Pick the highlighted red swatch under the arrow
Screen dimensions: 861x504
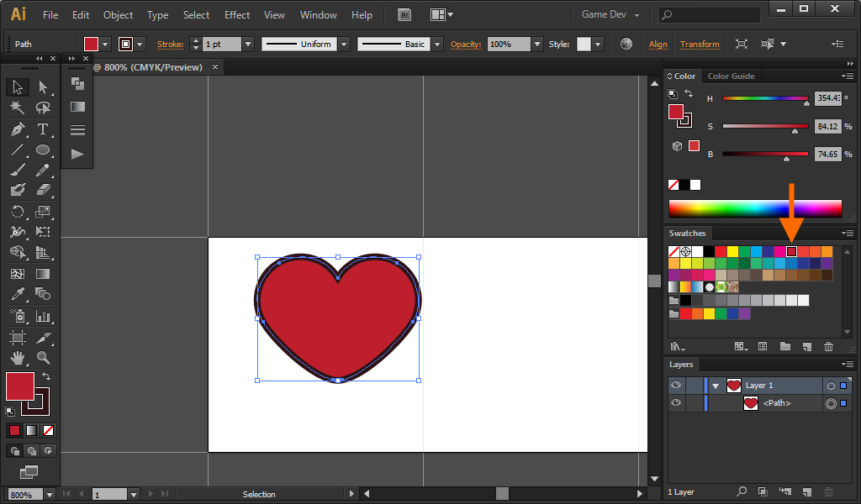tap(791, 251)
